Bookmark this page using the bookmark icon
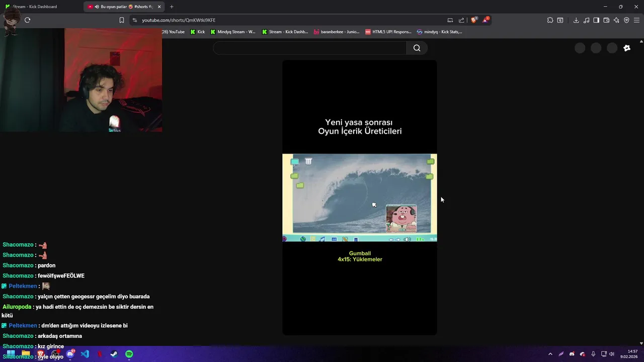644x362 pixels. tap(122, 20)
